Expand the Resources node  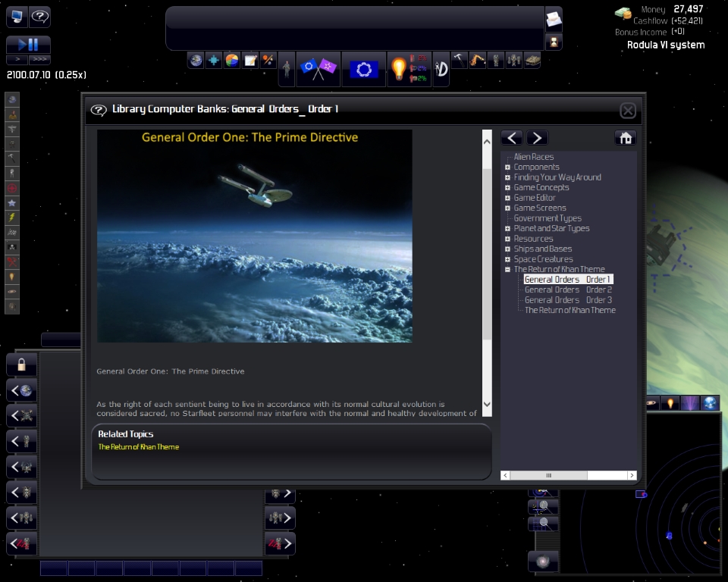coord(507,239)
